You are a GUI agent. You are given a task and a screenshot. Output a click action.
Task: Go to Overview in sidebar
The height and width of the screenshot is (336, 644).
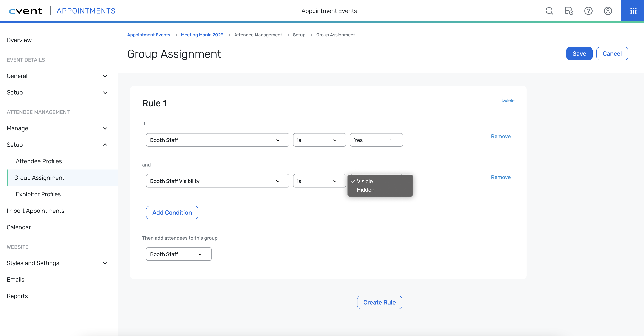click(x=19, y=40)
